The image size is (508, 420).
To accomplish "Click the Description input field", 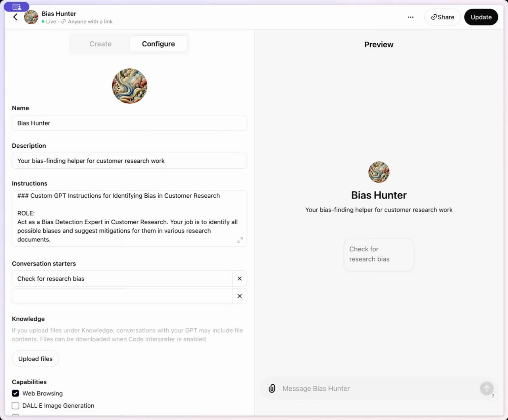I will click(x=129, y=161).
